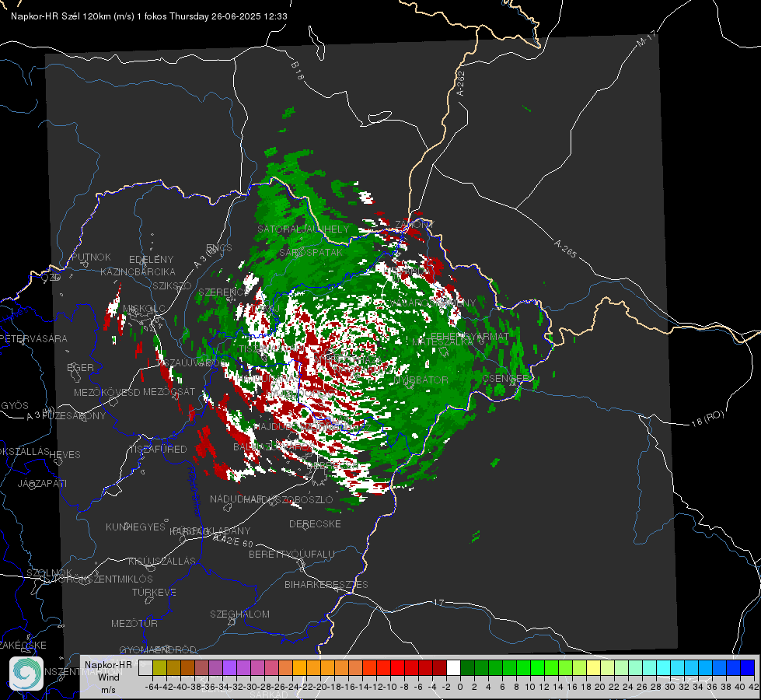Click the KUNHEGYES city label
761x700 pixels.
pyautogui.click(x=135, y=527)
